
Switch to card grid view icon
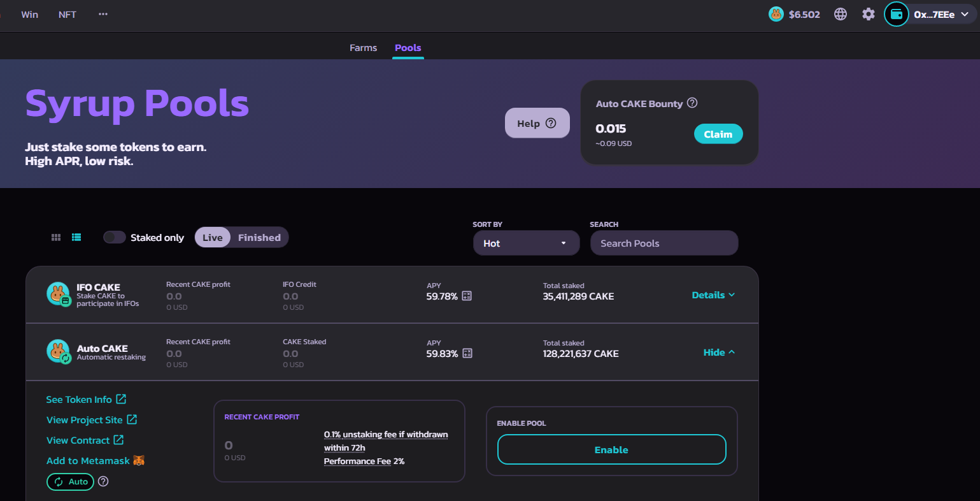click(56, 237)
